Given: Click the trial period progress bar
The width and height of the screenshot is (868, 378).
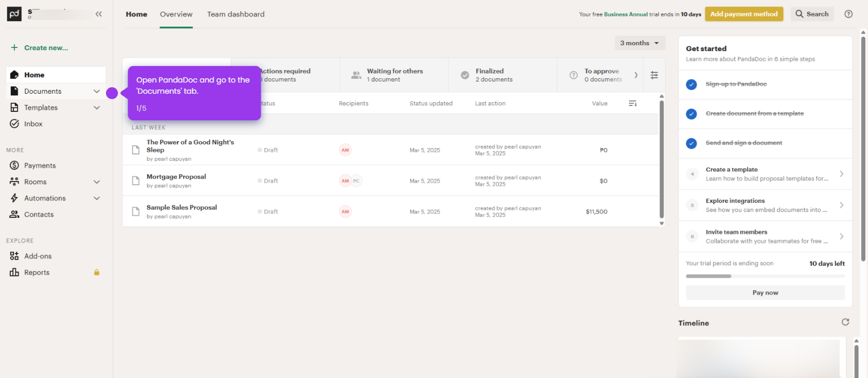Looking at the screenshot, I should tap(765, 276).
